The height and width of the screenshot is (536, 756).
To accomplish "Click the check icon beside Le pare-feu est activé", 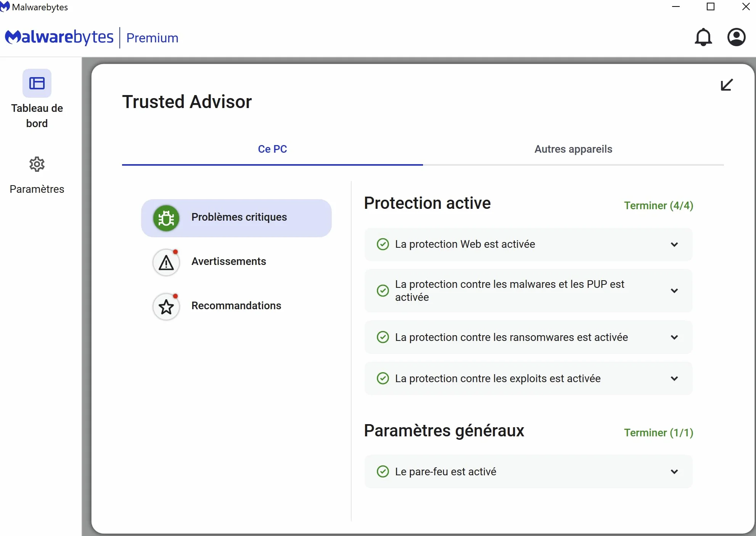I will click(383, 471).
